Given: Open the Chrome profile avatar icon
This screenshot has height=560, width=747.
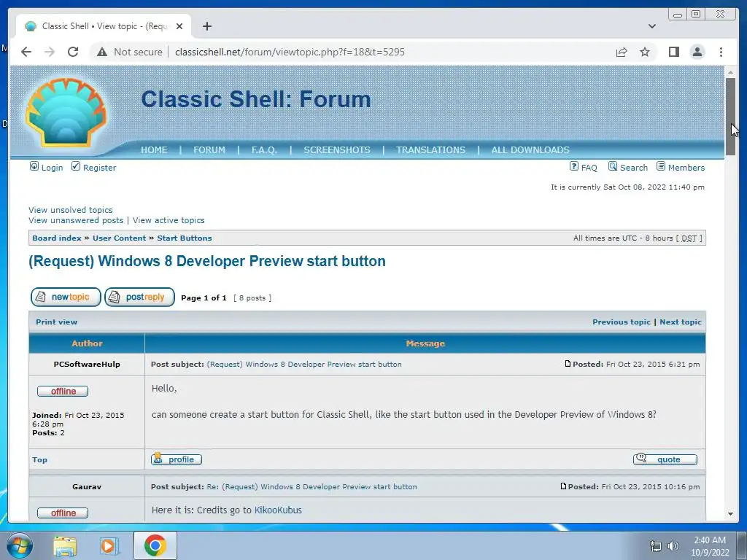Looking at the screenshot, I should click(x=697, y=52).
